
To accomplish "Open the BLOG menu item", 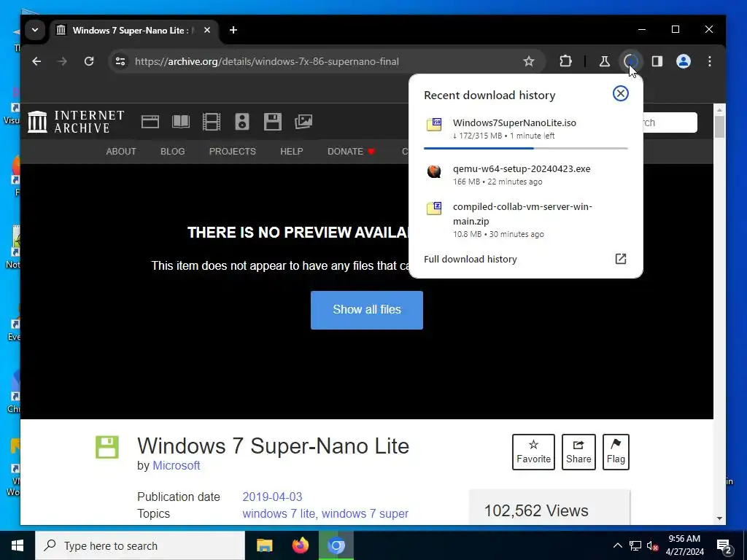I will [x=172, y=152].
